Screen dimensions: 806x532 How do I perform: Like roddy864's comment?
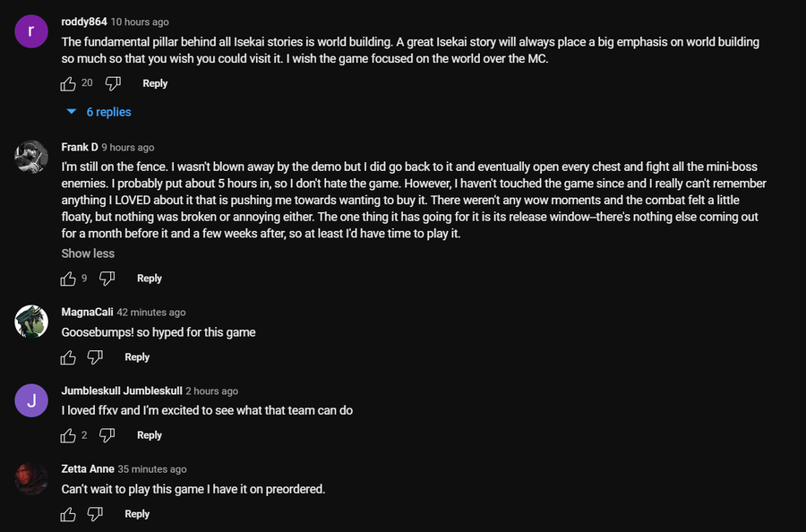[x=68, y=83]
